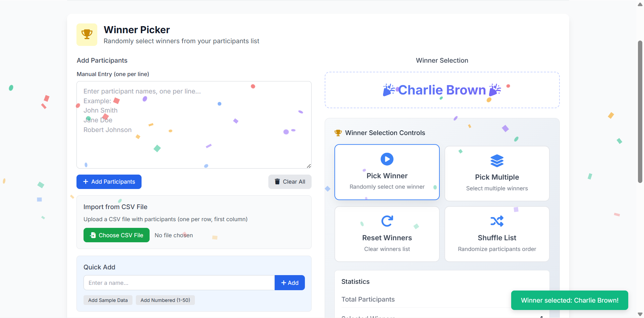The width and height of the screenshot is (644, 318).
Task: Click the Enter a name quick add field
Action: pyautogui.click(x=179, y=283)
